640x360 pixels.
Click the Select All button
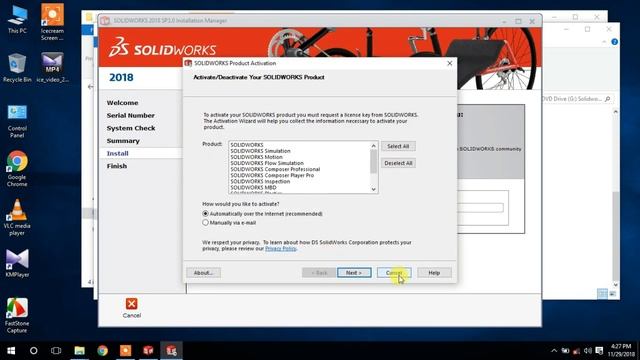pyautogui.click(x=398, y=146)
